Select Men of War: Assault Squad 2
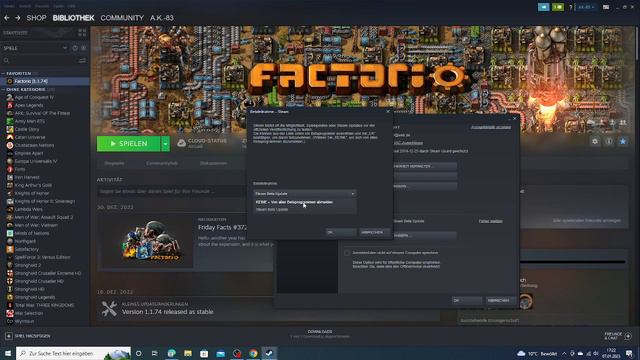The width and height of the screenshot is (640, 360). pyautogui.click(x=45, y=217)
